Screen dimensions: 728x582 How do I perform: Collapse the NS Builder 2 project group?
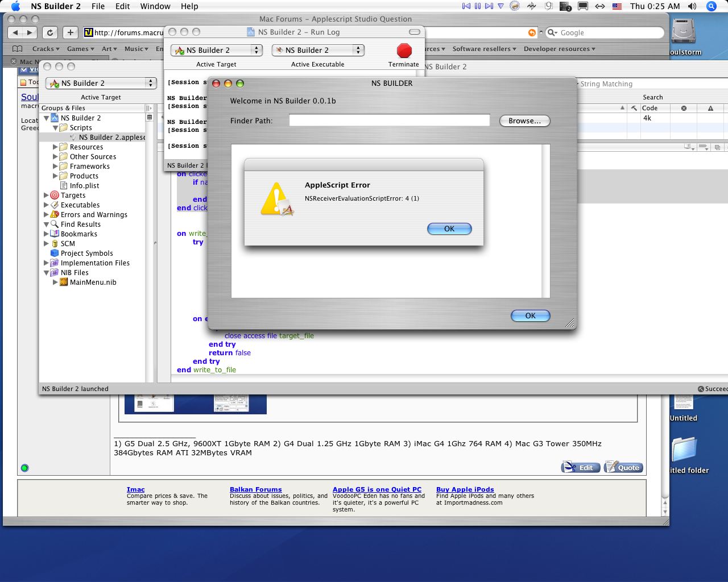point(47,118)
